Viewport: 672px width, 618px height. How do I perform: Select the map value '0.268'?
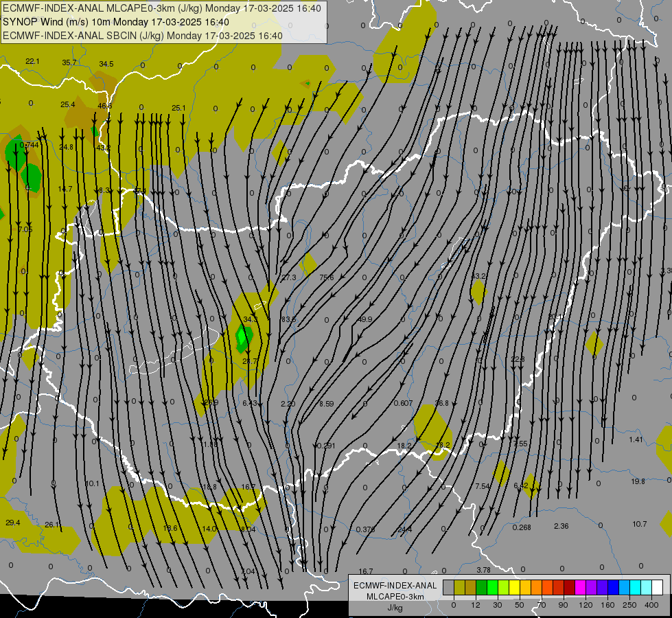click(x=522, y=527)
